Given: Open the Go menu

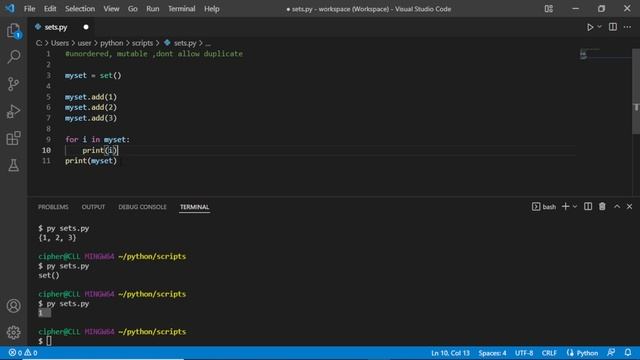Looking at the screenshot, I should coord(133,9).
